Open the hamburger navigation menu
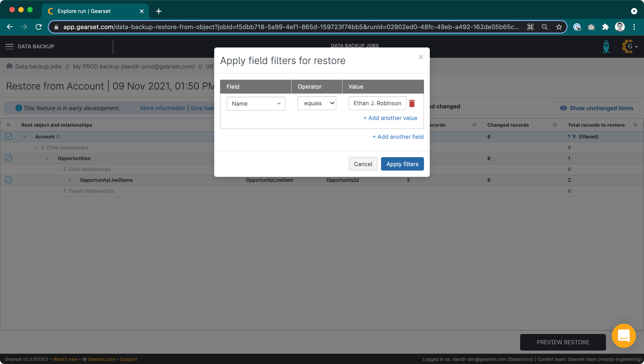644x364 pixels. pos(9,47)
